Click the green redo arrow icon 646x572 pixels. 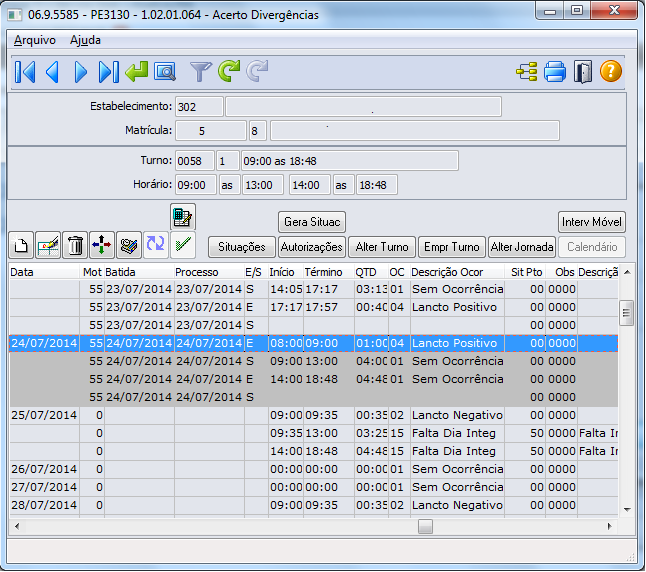click(229, 71)
